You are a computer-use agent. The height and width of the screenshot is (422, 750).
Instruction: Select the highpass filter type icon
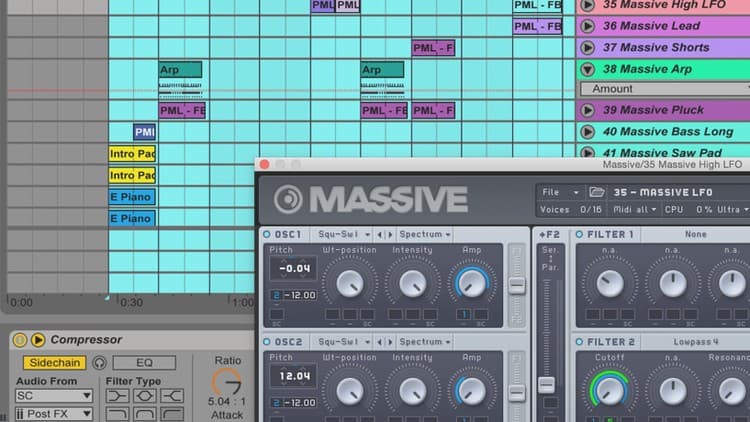pos(172,414)
